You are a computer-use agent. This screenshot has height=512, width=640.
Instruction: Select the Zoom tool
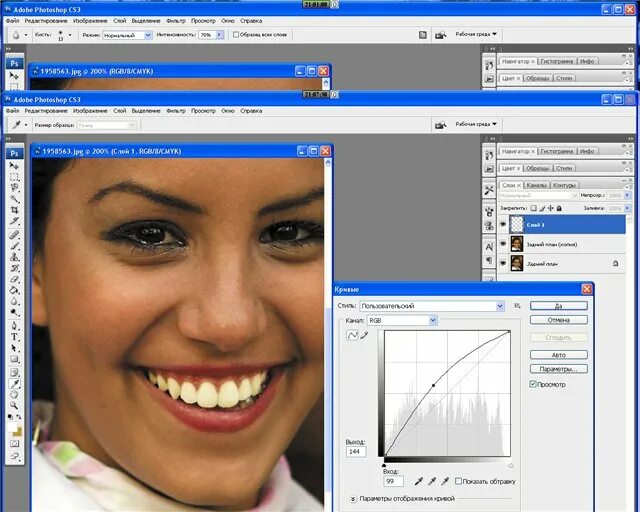pyautogui.click(x=14, y=406)
